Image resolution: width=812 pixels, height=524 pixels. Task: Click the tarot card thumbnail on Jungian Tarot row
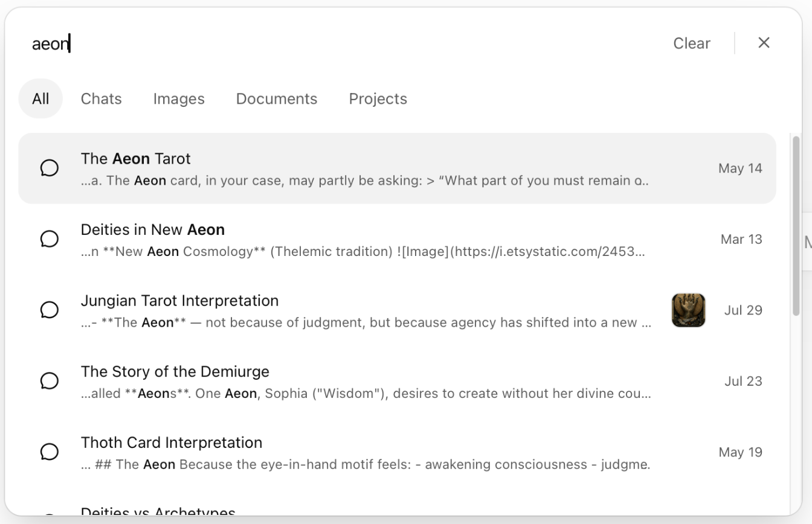[x=688, y=310]
